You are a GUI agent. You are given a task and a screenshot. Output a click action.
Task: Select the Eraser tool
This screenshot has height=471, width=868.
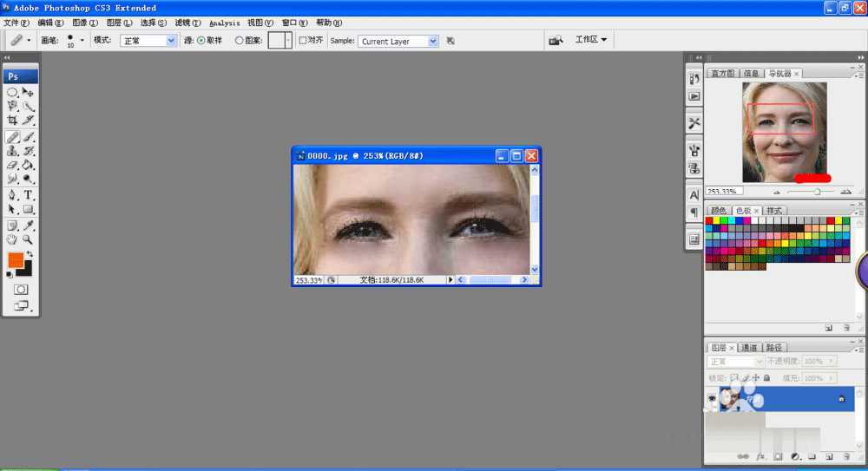click(x=12, y=165)
